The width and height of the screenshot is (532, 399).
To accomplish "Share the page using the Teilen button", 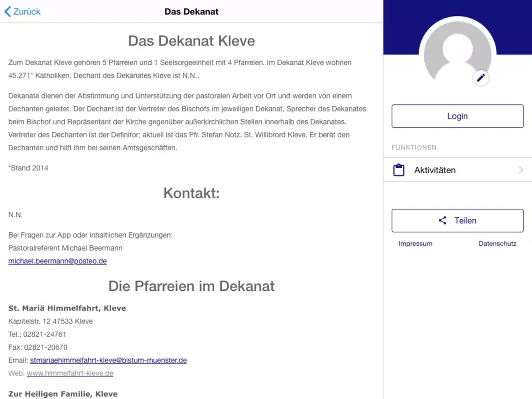I will (x=458, y=221).
